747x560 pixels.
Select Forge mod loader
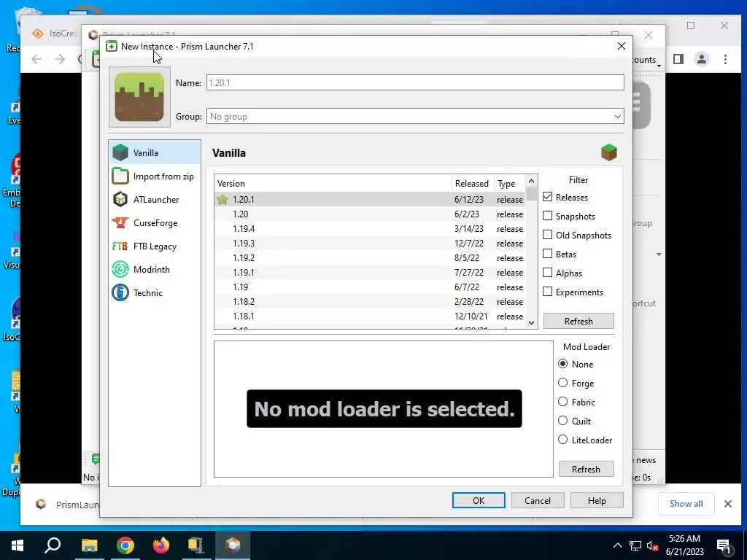pos(562,384)
